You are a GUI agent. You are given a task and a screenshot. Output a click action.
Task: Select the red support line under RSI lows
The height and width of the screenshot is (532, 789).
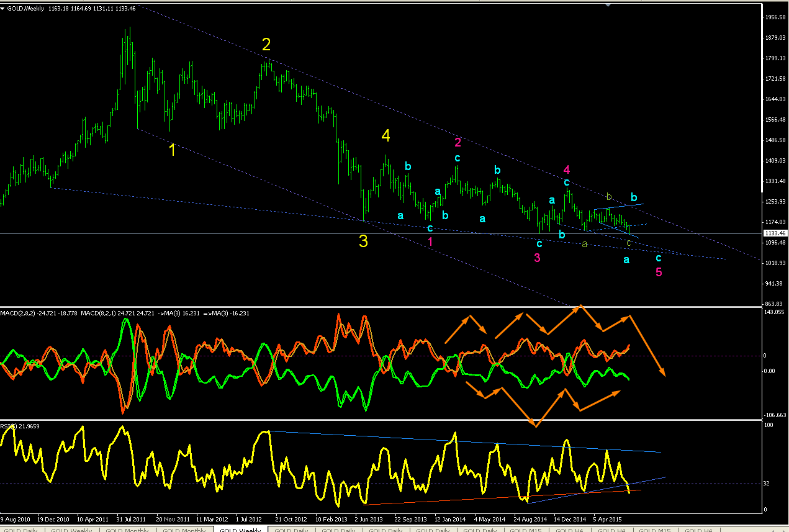(x=503, y=497)
